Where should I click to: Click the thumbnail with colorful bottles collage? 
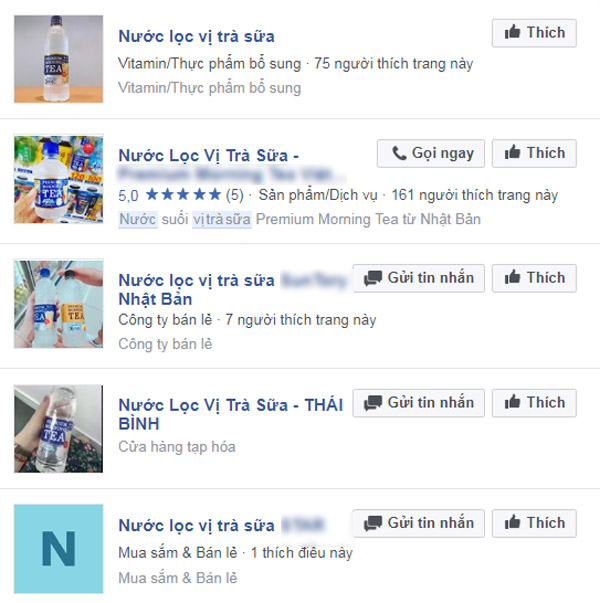58,179
